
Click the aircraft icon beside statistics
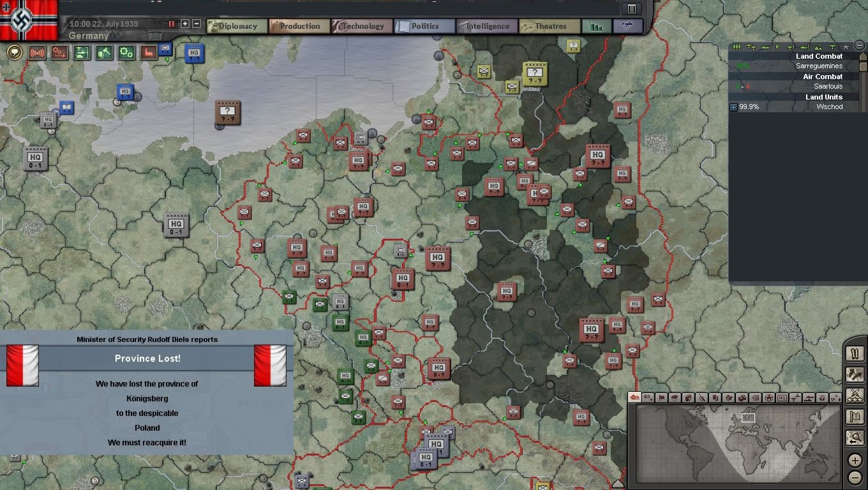point(627,26)
